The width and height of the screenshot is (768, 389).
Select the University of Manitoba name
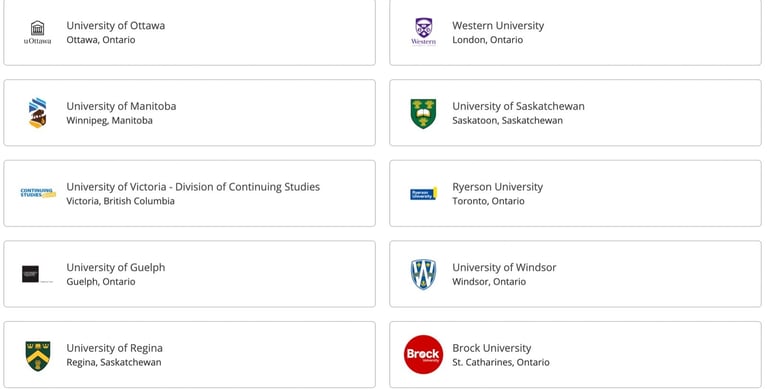[x=121, y=106]
